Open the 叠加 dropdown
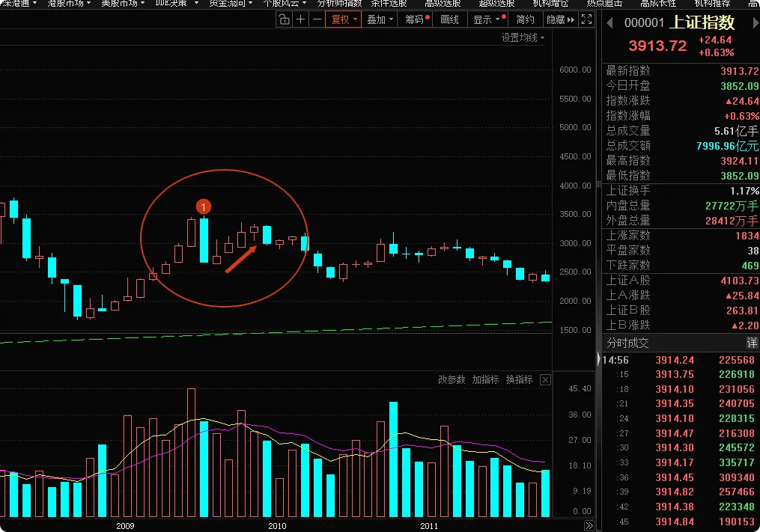This screenshot has width=760, height=532. (380, 19)
